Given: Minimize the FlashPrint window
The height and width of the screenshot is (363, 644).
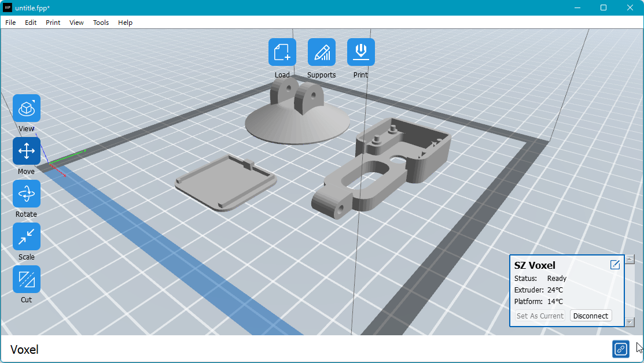Looking at the screenshot, I should click(577, 8).
